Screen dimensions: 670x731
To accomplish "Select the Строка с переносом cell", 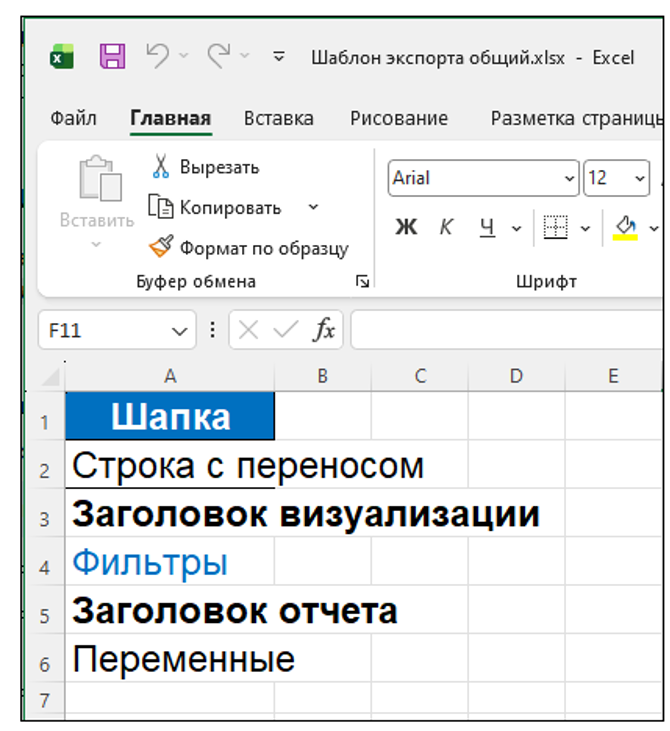I will 170,465.
